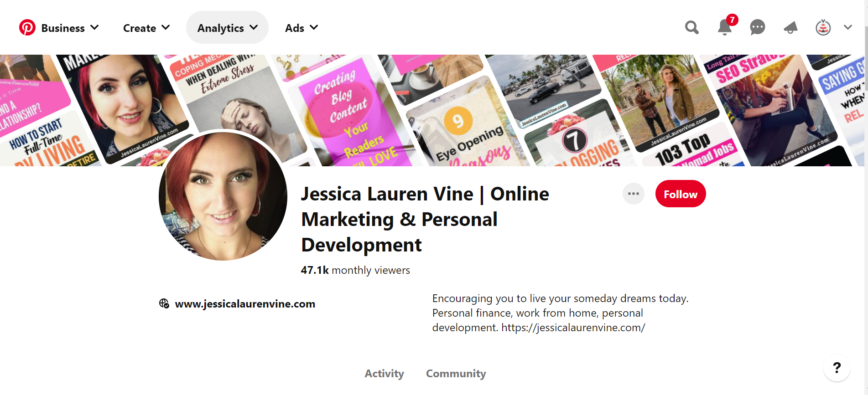This screenshot has width=868, height=395.
Task: Open the messages speech bubble icon
Action: (x=757, y=28)
